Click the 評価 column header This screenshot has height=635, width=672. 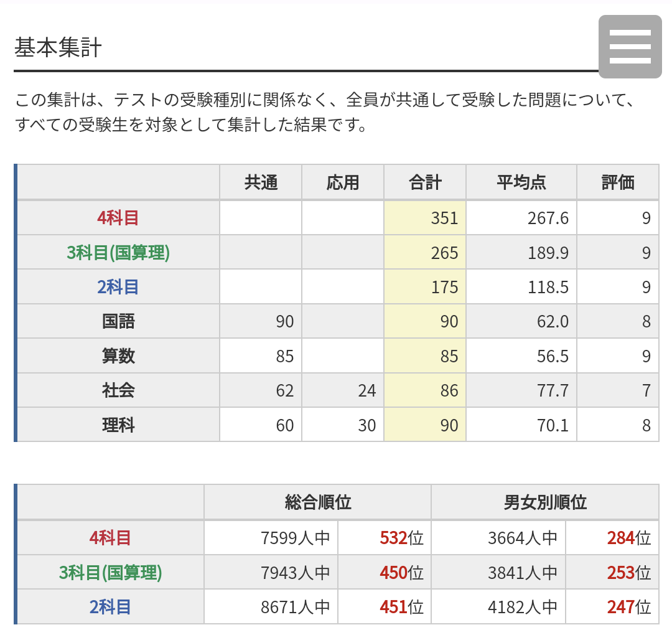(618, 182)
